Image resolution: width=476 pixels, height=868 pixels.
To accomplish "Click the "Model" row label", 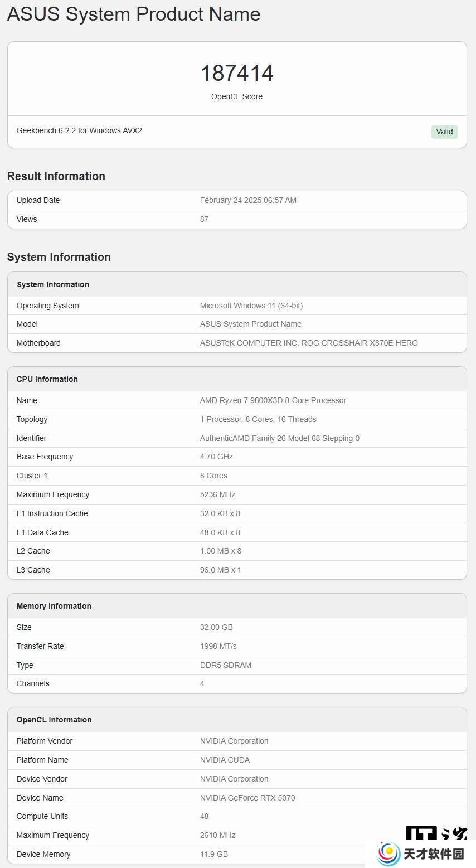I will pyautogui.click(x=27, y=324).
